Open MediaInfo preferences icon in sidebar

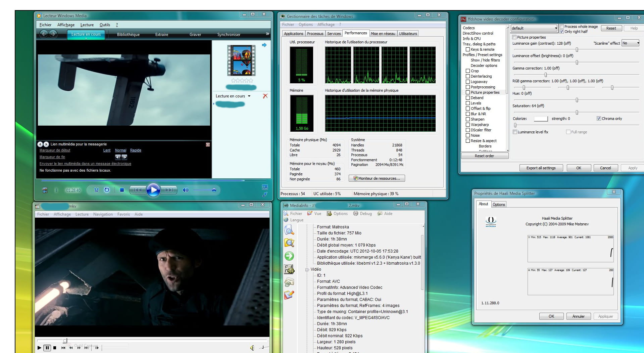pos(289,269)
